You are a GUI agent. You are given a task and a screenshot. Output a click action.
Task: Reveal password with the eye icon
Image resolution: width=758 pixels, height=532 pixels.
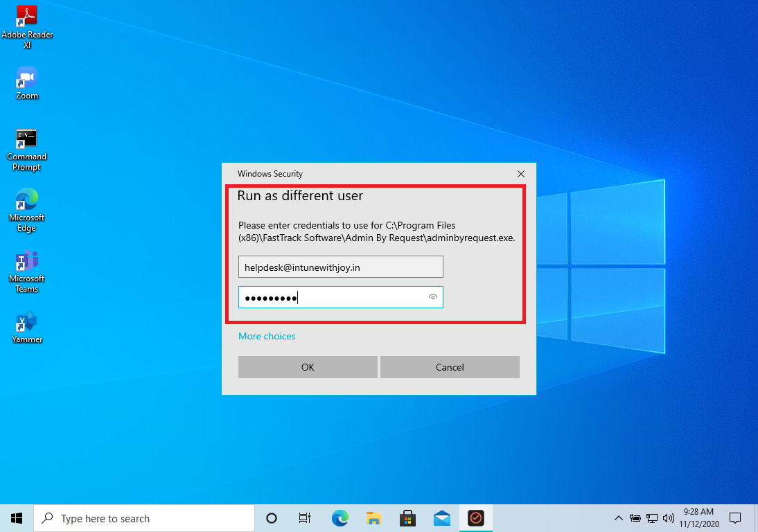[433, 297]
